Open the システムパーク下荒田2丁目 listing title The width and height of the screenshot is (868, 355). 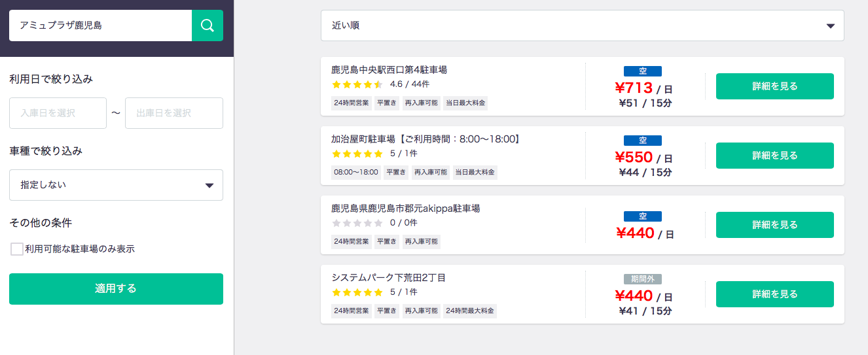(x=388, y=278)
